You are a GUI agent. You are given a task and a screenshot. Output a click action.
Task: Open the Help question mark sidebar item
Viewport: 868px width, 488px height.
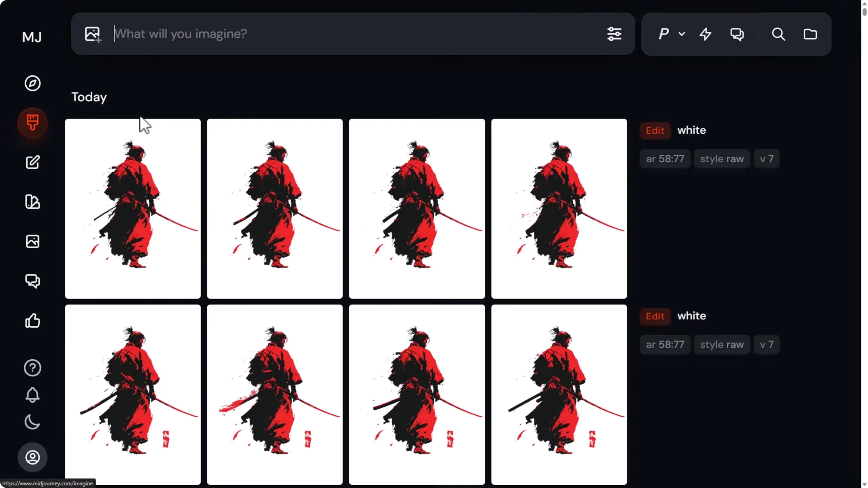coord(32,368)
